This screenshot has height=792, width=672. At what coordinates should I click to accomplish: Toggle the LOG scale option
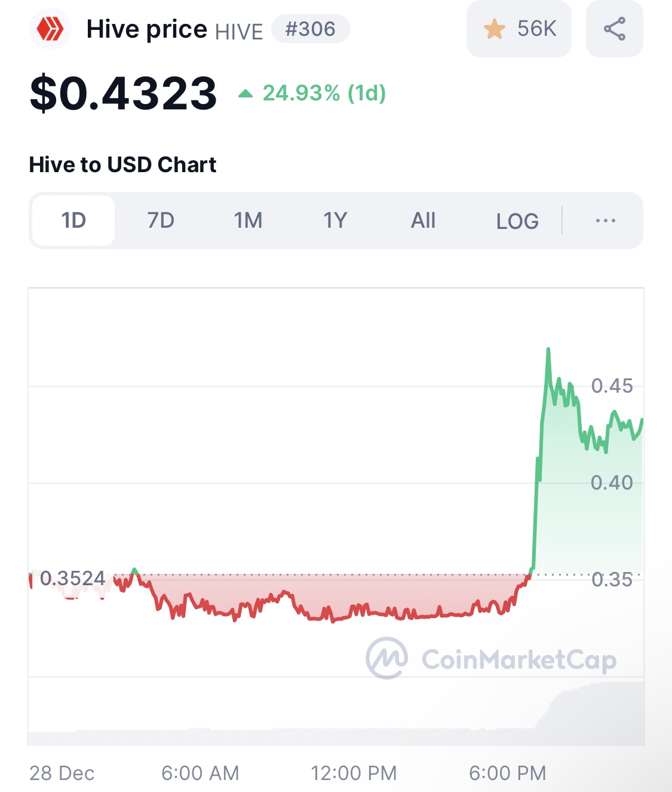(x=517, y=221)
